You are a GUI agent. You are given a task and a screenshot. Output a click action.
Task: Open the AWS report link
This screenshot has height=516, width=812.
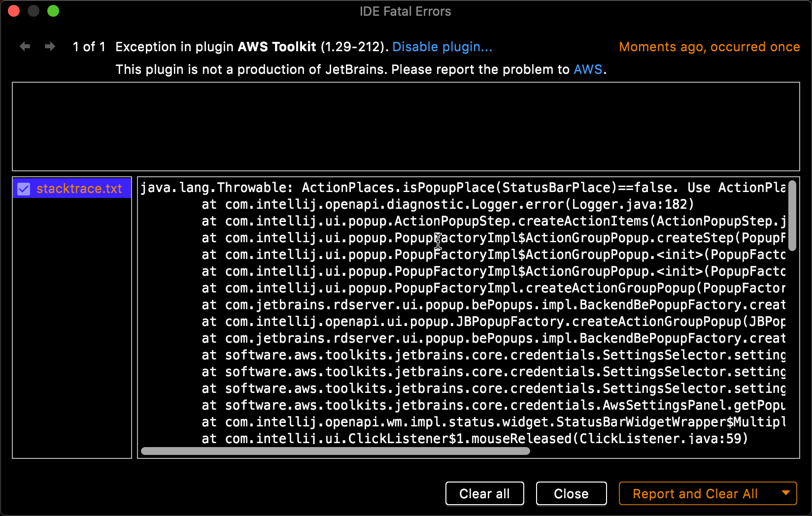(x=588, y=69)
